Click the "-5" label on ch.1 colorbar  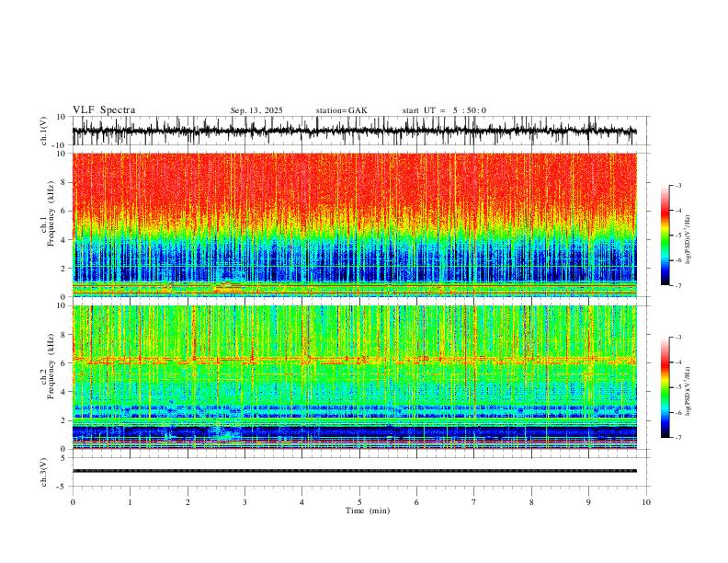[677, 236]
